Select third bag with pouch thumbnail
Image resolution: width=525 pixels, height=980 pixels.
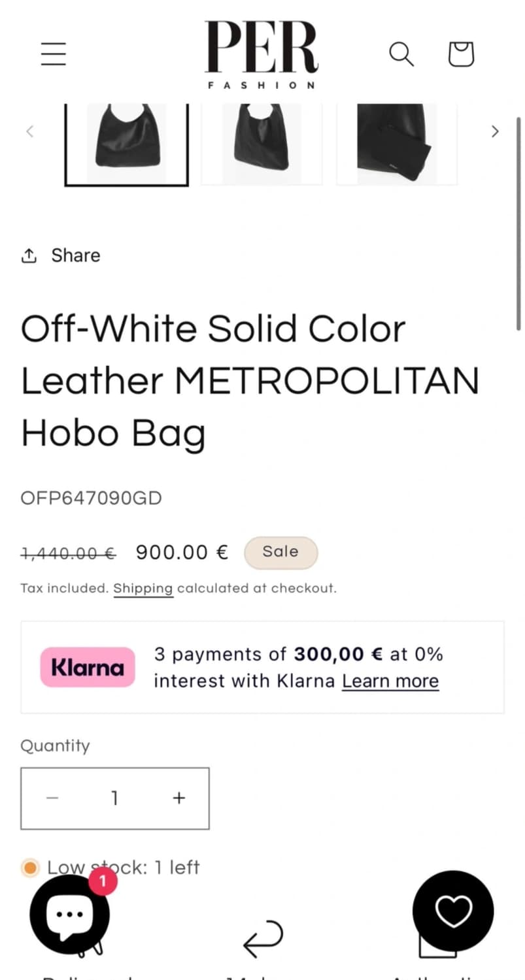(396, 142)
